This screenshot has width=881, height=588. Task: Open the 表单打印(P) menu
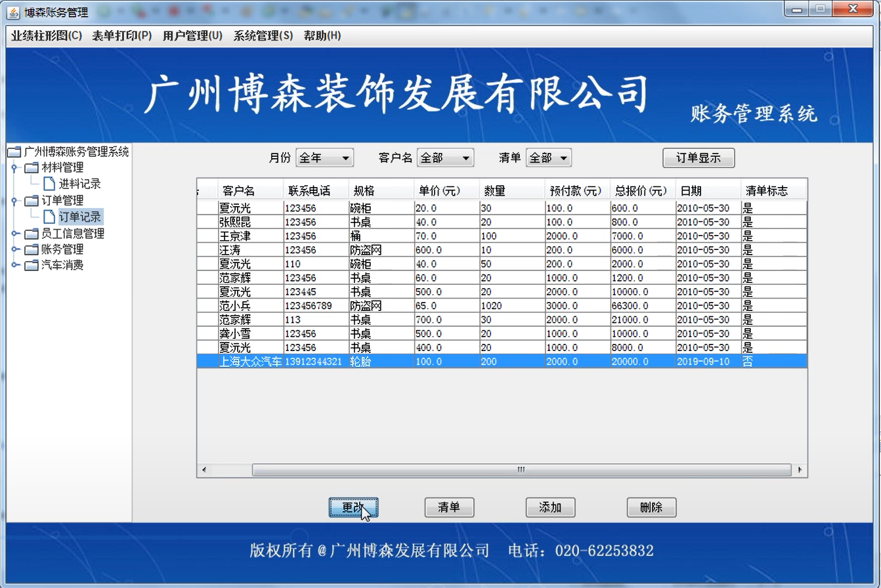[122, 35]
